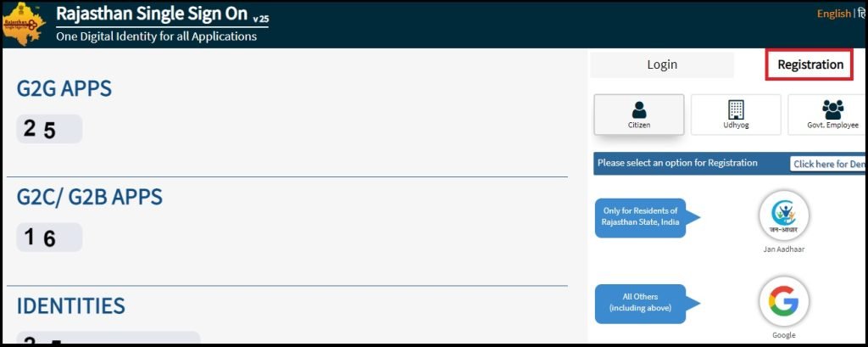Image resolution: width=868 pixels, height=347 pixels.
Task: Click the Jan Aadhaar text label
Action: [x=784, y=249]
